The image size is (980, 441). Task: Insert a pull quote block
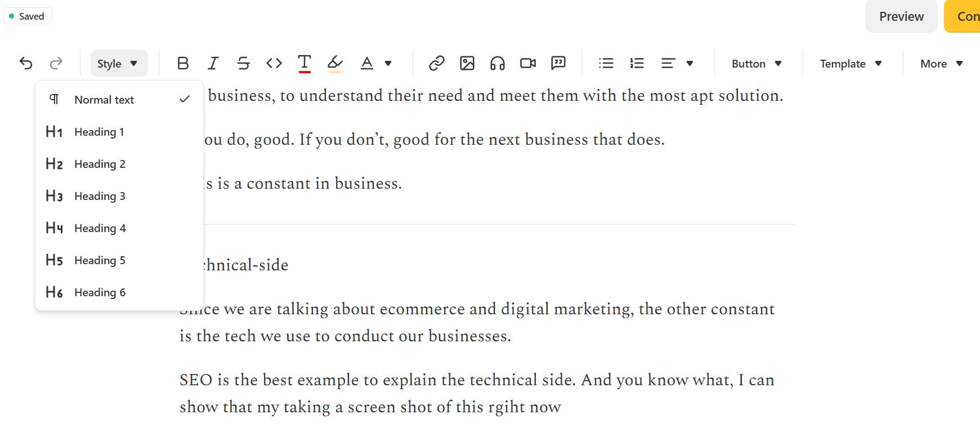pyautogui.click(x=558, y=63)
